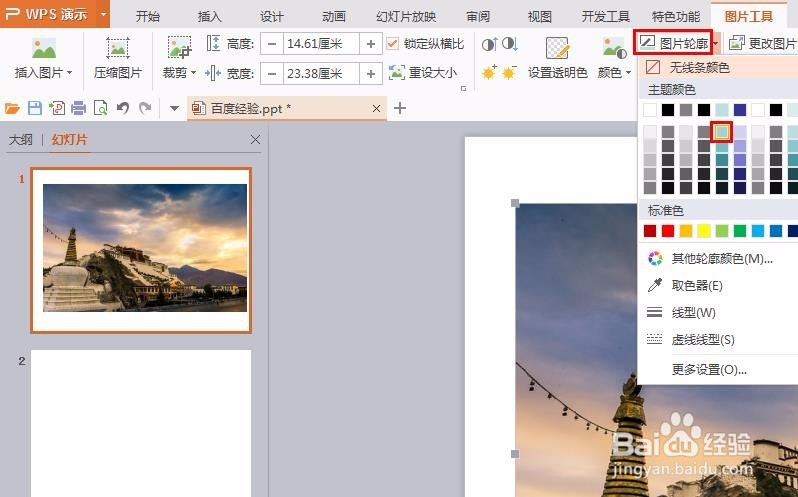Image resolution: width=798 pixels, height=497 pixels.
Task: Open file with the folder icon
Action: coord(12,108)
